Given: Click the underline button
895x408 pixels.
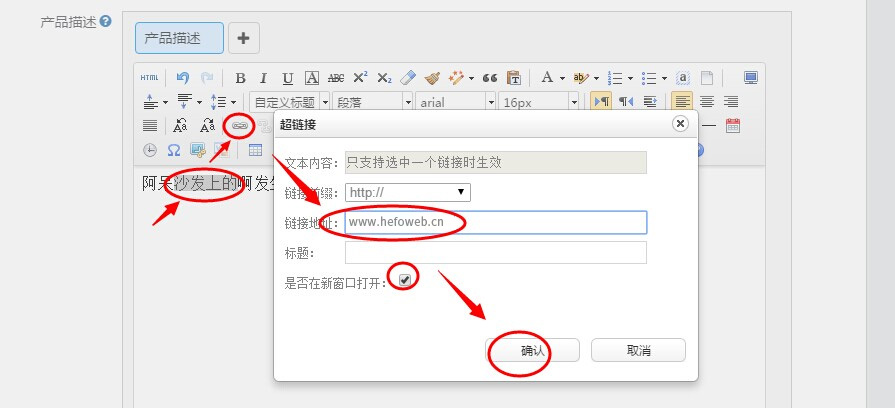Looking at the screenshot, I should (287, 78).
